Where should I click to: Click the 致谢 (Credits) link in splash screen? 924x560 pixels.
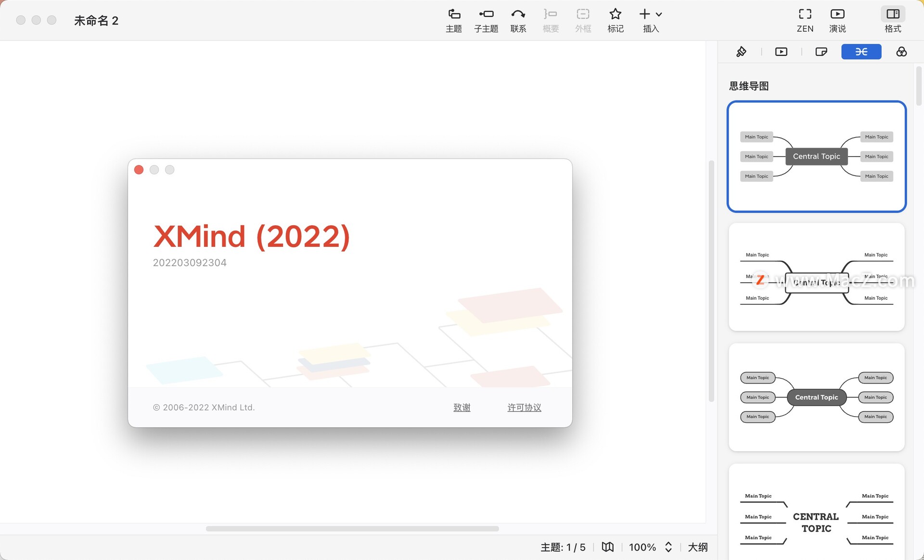pos(462,407)
